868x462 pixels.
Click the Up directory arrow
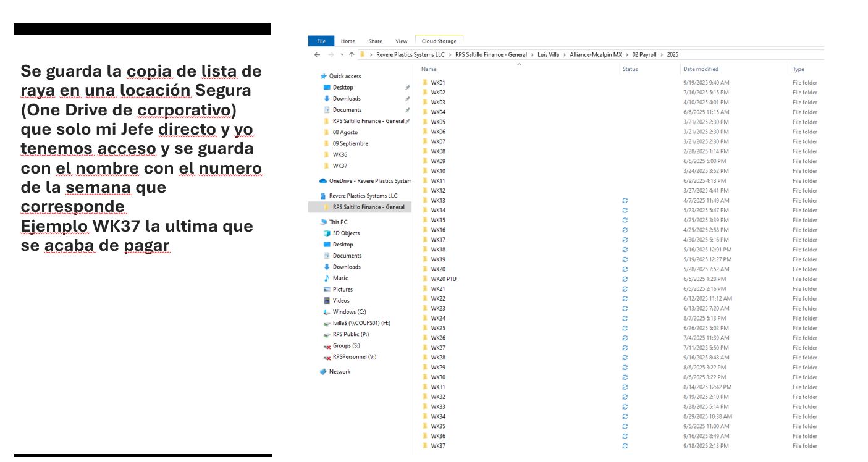tap(352, 55)
